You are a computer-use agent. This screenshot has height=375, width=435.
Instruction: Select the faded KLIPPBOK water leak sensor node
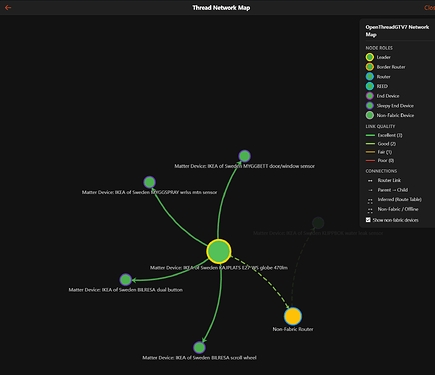tap(318, 223)
